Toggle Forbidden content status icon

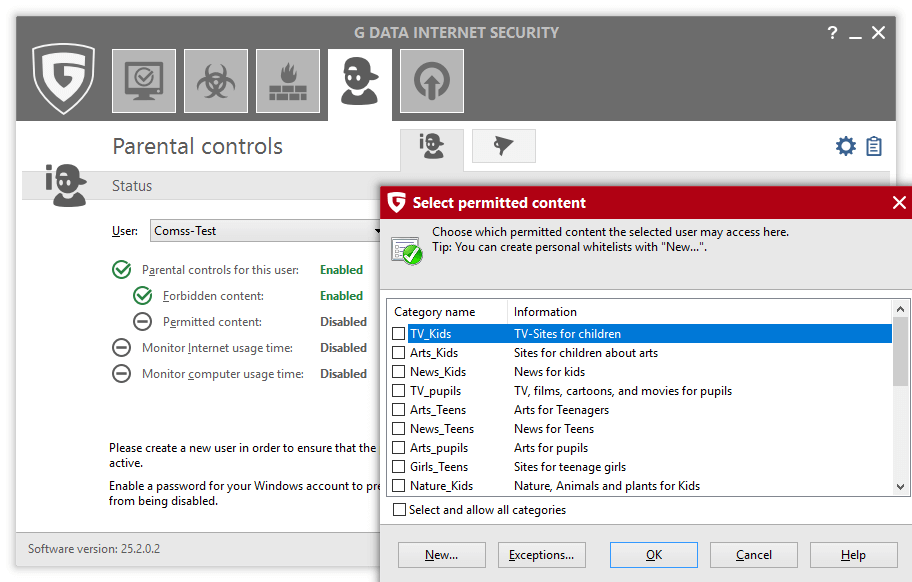coord(143,296)
